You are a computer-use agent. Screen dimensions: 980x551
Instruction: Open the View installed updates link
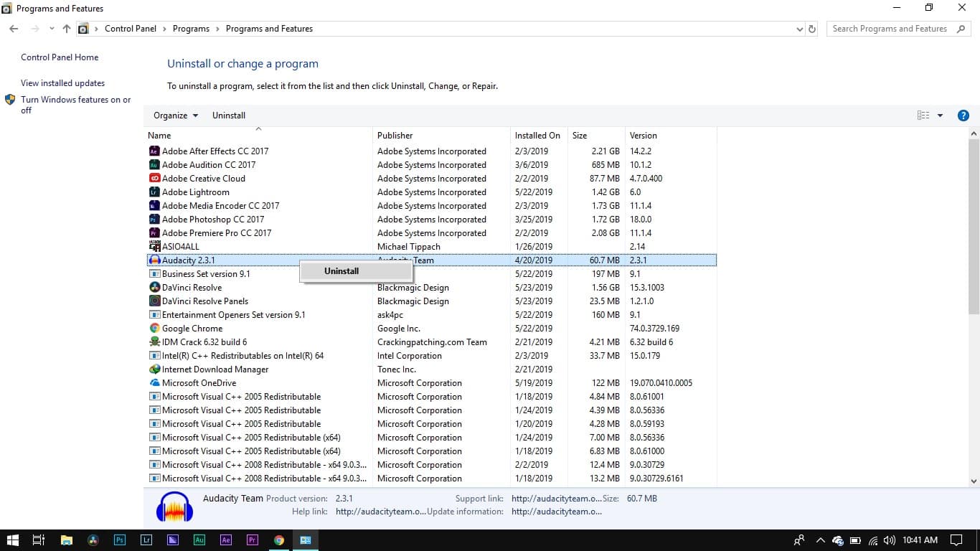(62, 83)
